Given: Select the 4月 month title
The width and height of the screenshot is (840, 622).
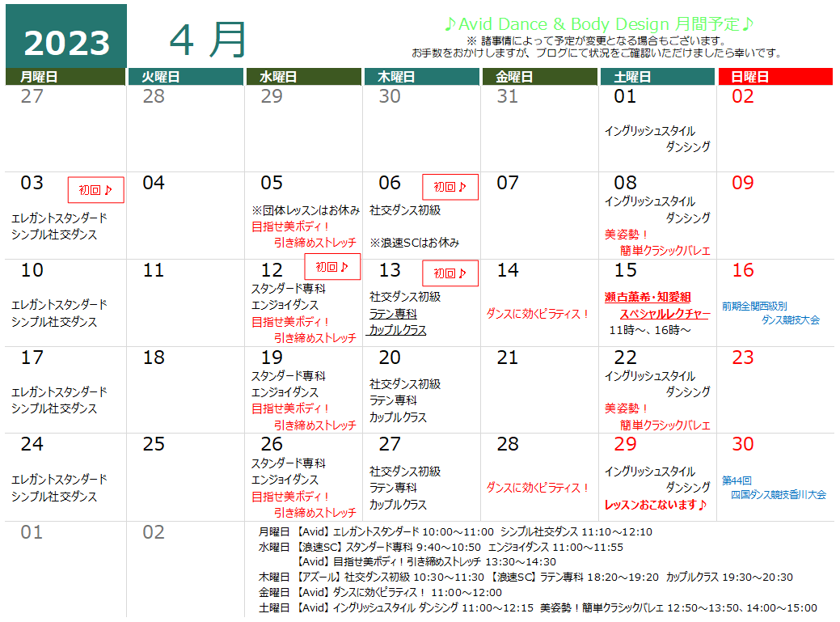Looking at the screenshot, I should click(x=209, y=40).
